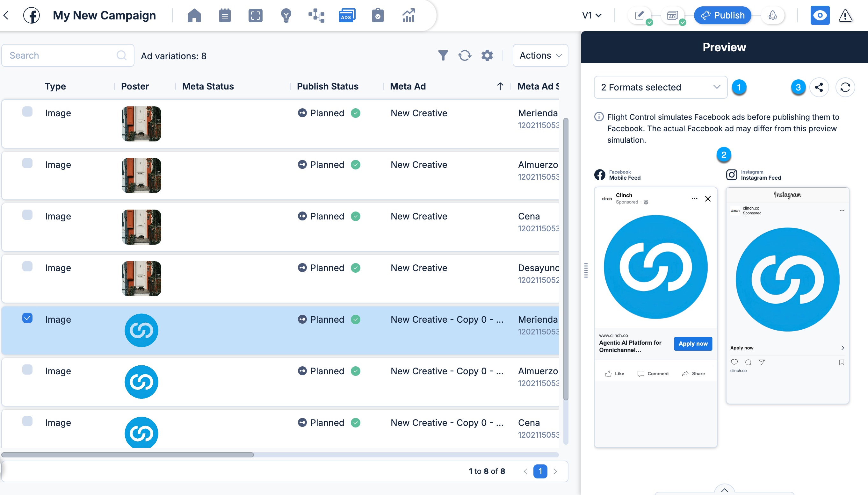Click the Planned status icon in the Desayuno row

coord(302,268)
